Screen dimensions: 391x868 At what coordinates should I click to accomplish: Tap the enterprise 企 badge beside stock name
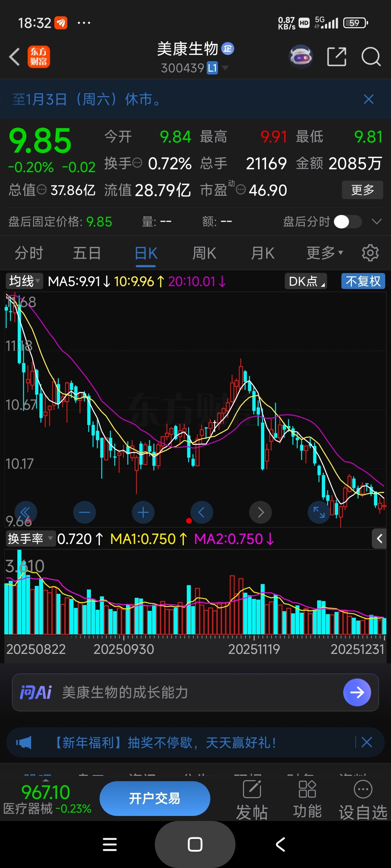pyautogui.click(x=228, y=48)
